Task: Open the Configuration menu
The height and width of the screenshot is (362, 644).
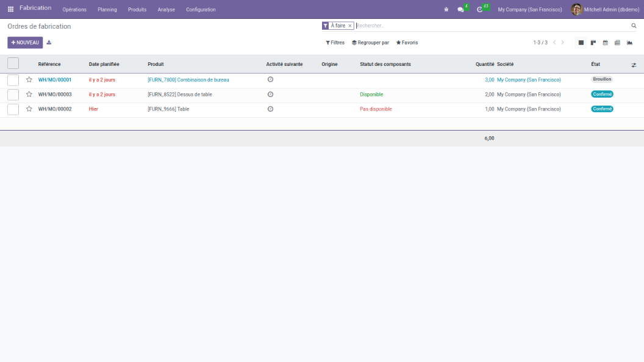Action: [201, 9]
